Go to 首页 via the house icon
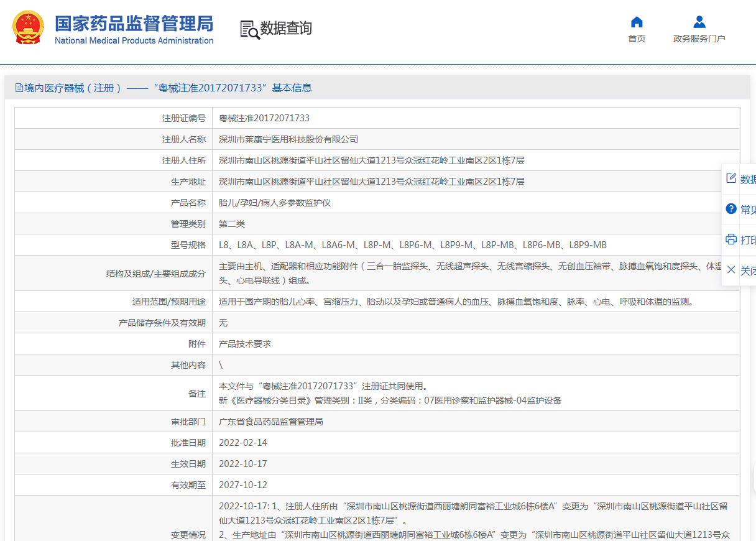 [637, 22]
